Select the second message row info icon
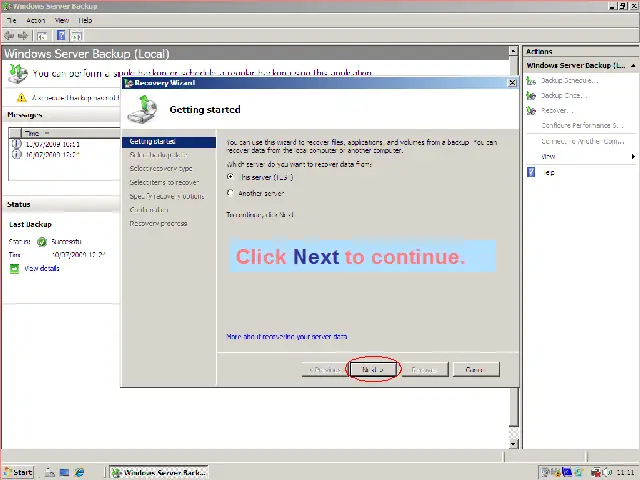This screenshot has height=480, width=640. 16,154
